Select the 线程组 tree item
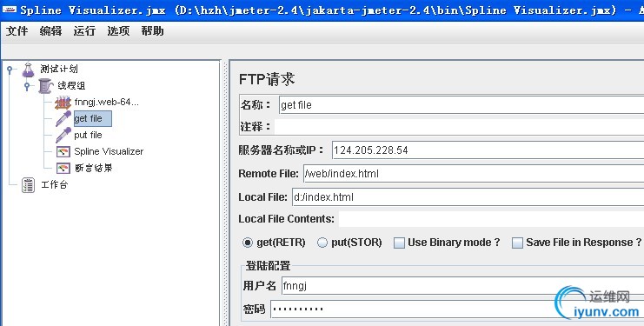644x326 pixels. [x=71, y=85]
